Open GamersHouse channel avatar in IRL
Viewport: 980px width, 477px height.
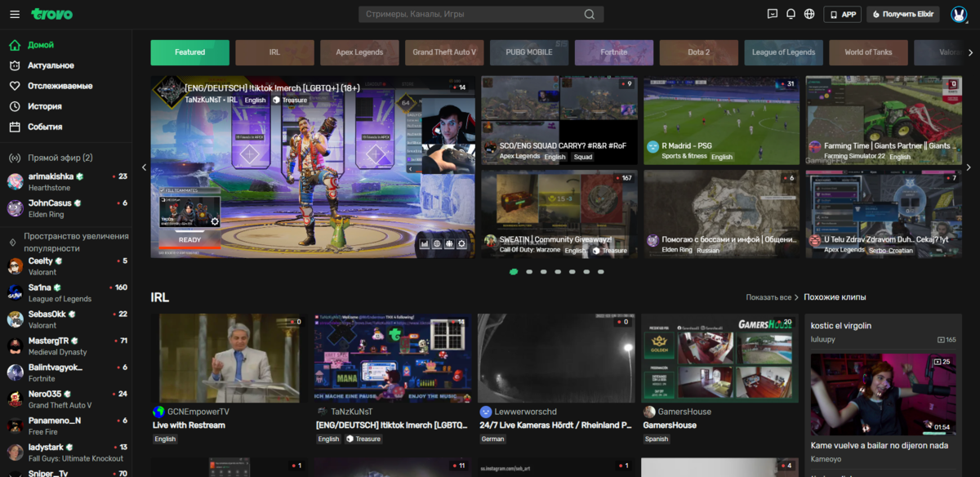coord(649,412)
